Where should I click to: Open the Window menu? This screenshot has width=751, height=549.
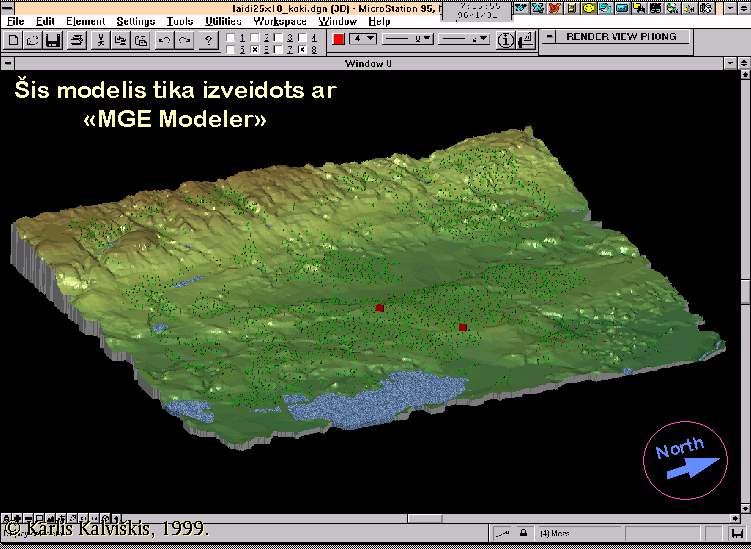(x=338, y=22)
